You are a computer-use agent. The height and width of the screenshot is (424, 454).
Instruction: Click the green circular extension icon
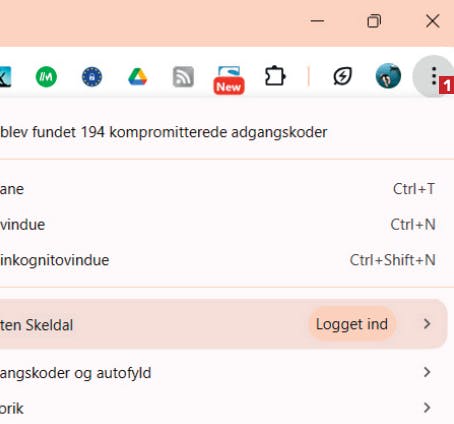click(x=46, y=77)
